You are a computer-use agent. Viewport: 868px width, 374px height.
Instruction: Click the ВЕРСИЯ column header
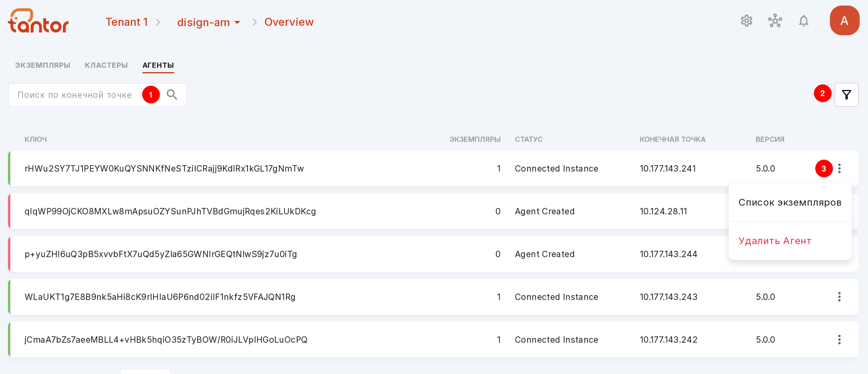point(770,139)
